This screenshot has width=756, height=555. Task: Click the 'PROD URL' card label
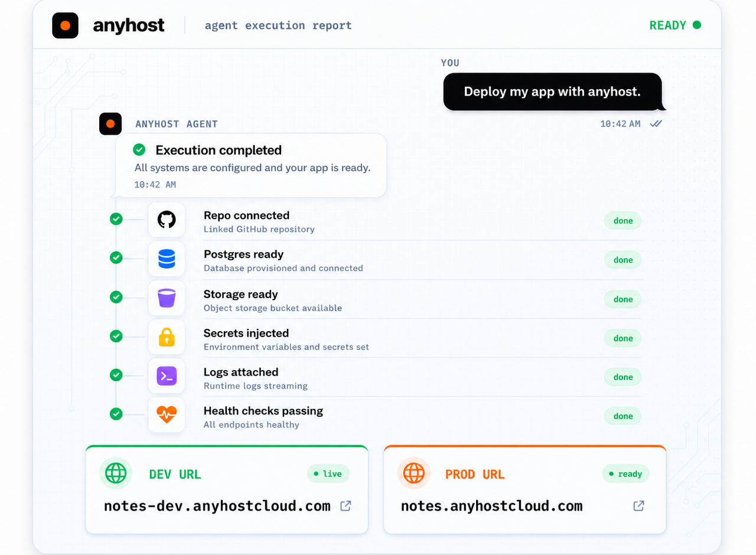475,474
